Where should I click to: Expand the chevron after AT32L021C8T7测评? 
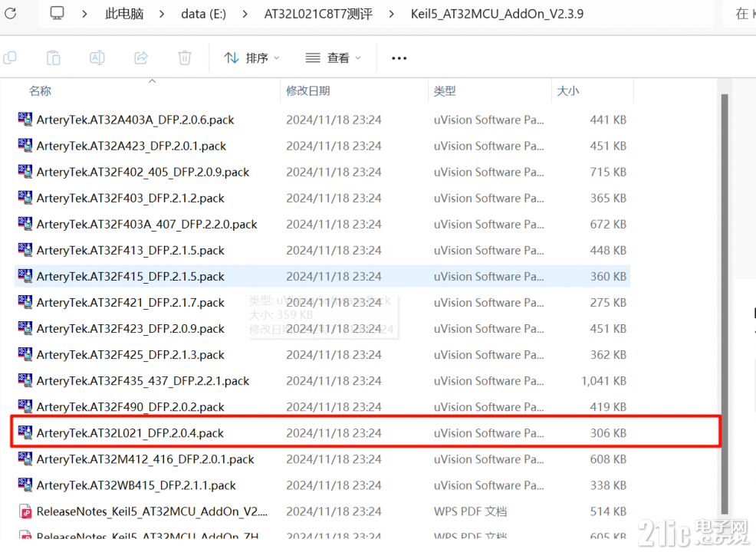[391, 14]
